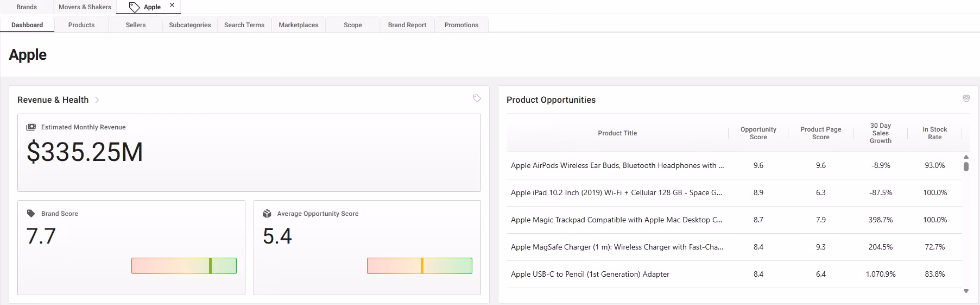Open the Promotions tab
Image resolution: width=980 pixels, height=305 pixels.
(461, 25)
